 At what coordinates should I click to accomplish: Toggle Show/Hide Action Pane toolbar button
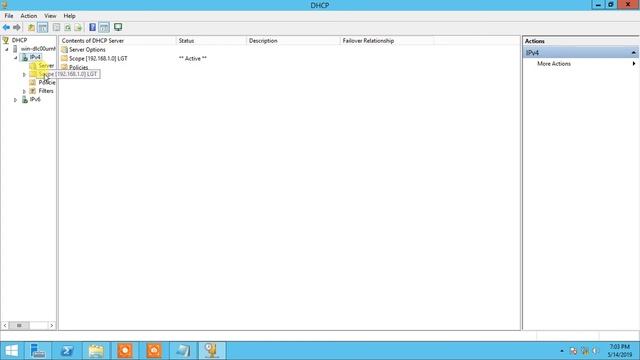click(104, 27)
